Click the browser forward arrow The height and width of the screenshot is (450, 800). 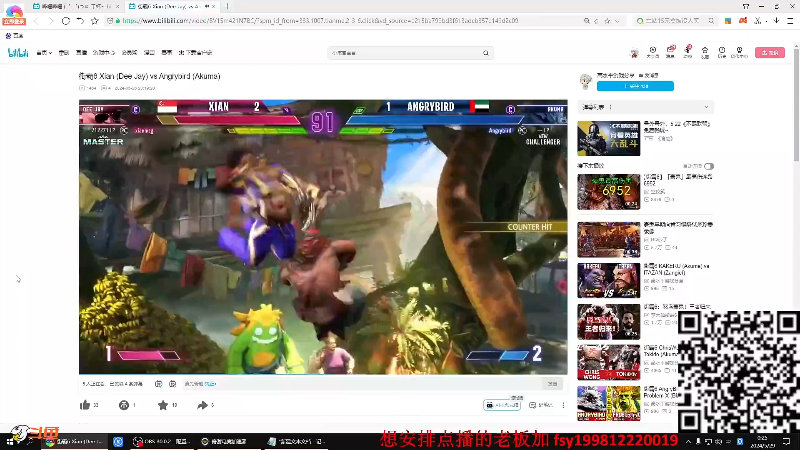point(51,21)
